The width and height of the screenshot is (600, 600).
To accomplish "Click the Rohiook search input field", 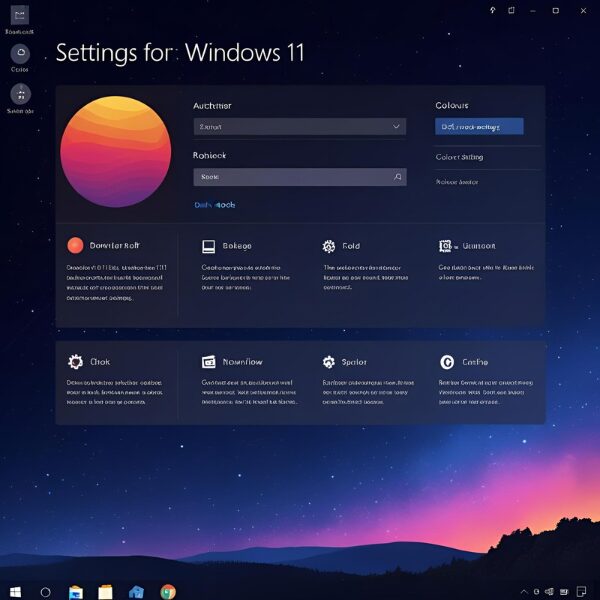I will click(x=300, y=177).
